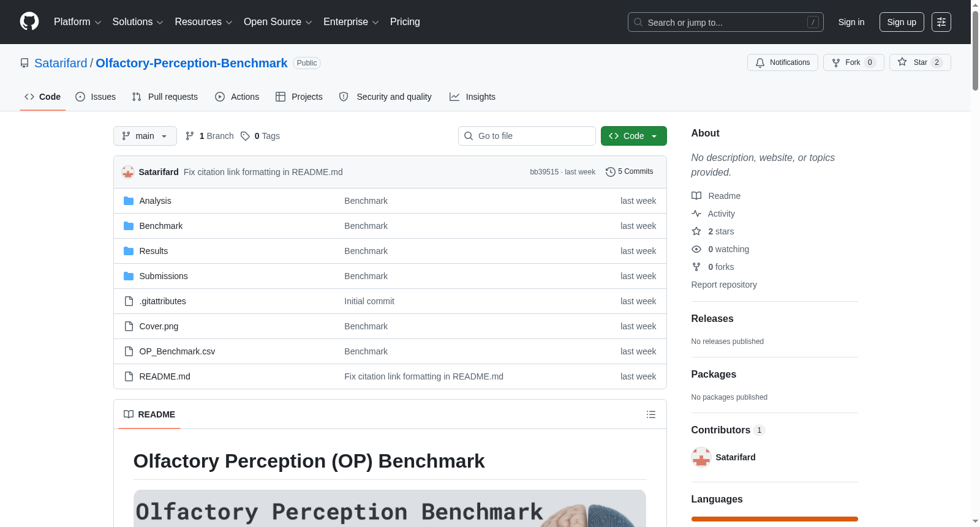Open the Analysis folder
The height and width of the screenshot is (527, 980).
coord(155,201)
